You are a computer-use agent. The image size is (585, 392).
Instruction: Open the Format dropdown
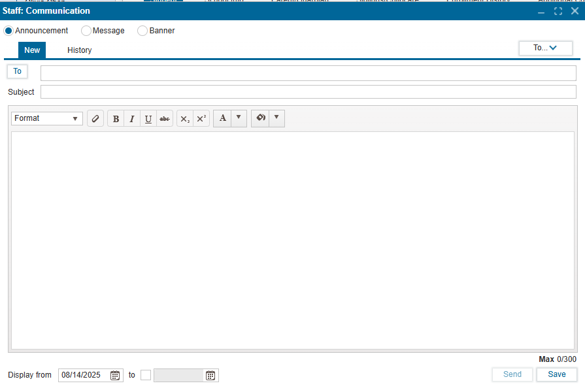coord(47,118)
